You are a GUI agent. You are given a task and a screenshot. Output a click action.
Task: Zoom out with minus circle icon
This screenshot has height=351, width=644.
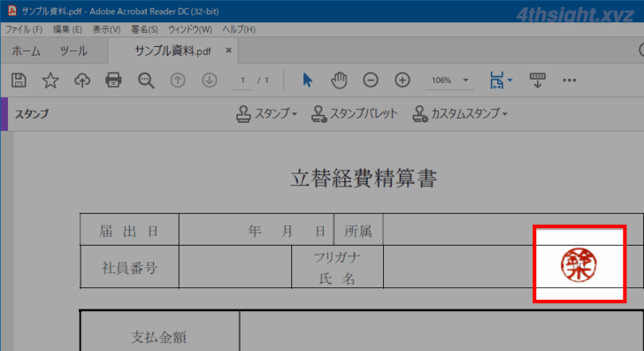tap(371, 80)
